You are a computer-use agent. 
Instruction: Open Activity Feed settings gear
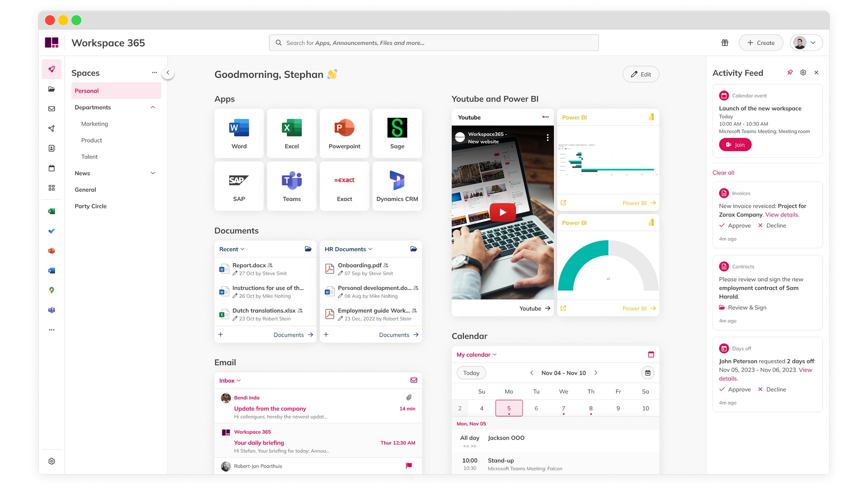803,72
